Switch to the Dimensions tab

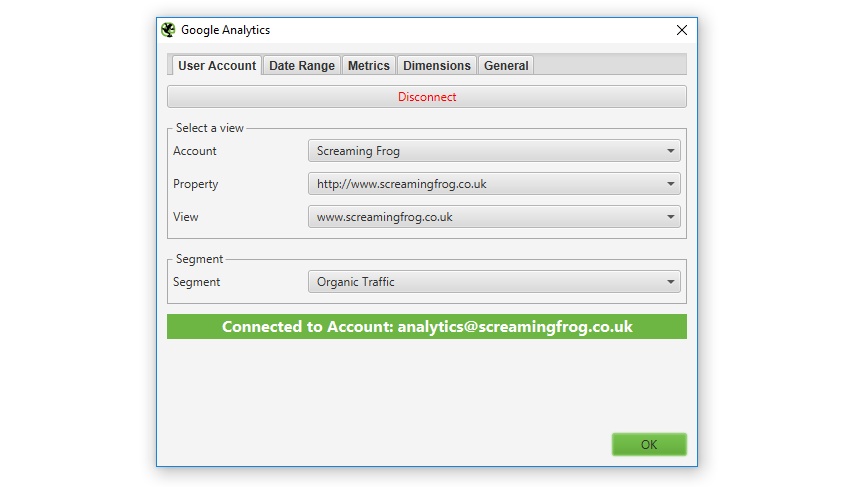[436, 66]
